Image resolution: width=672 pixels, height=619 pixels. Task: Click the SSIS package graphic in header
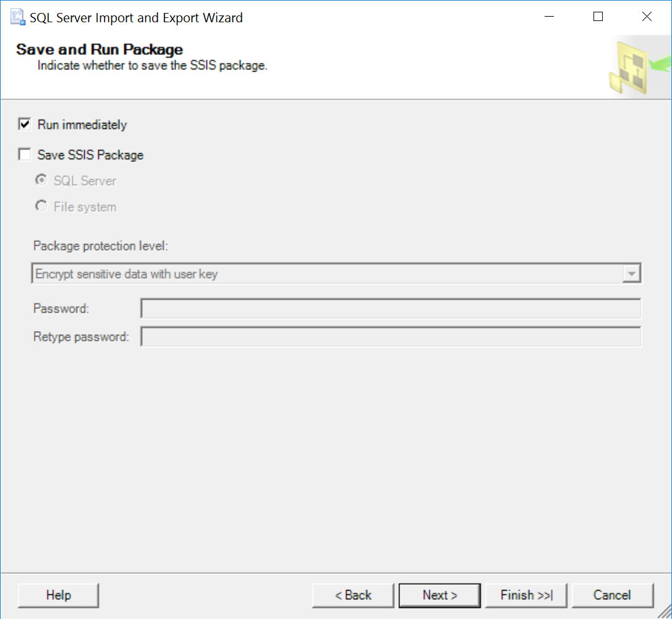(640, 67)
